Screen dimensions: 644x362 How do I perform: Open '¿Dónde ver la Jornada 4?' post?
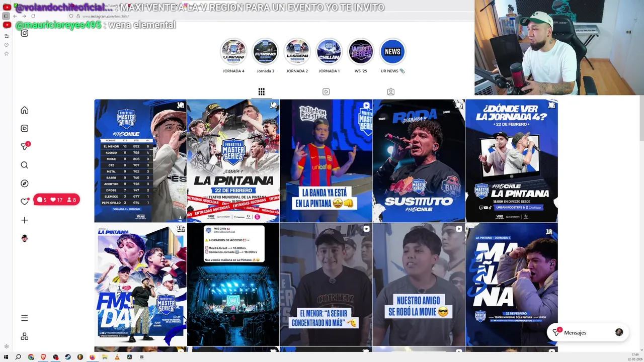(512, 161)
